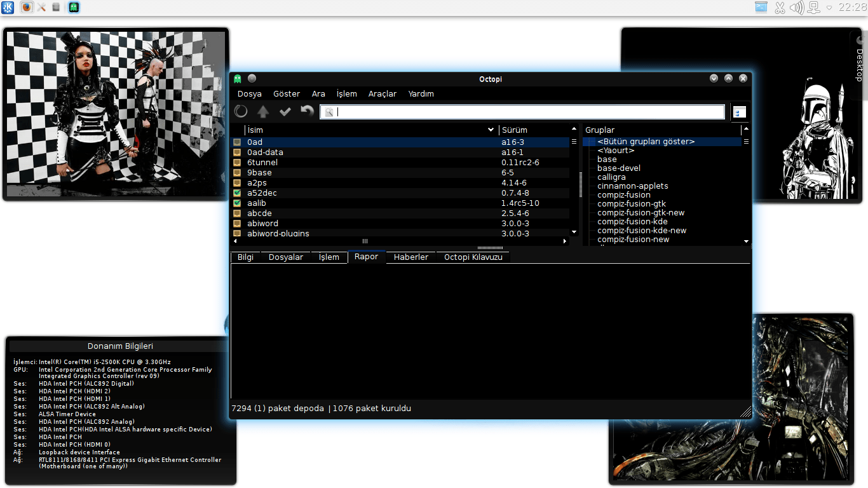Select the compiz-fusion-gtk-new group

[x=641, y=213]
